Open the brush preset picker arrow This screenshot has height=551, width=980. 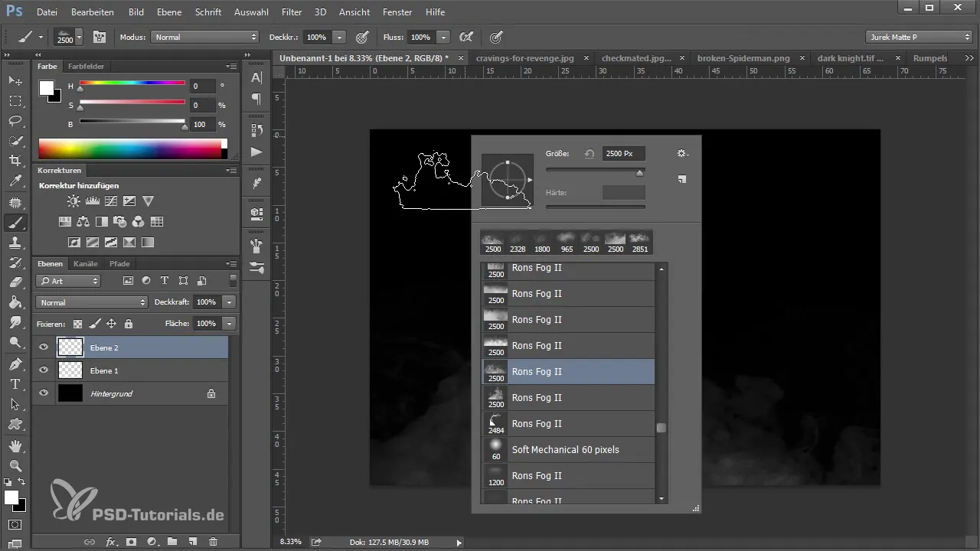(x=79, y=37)
